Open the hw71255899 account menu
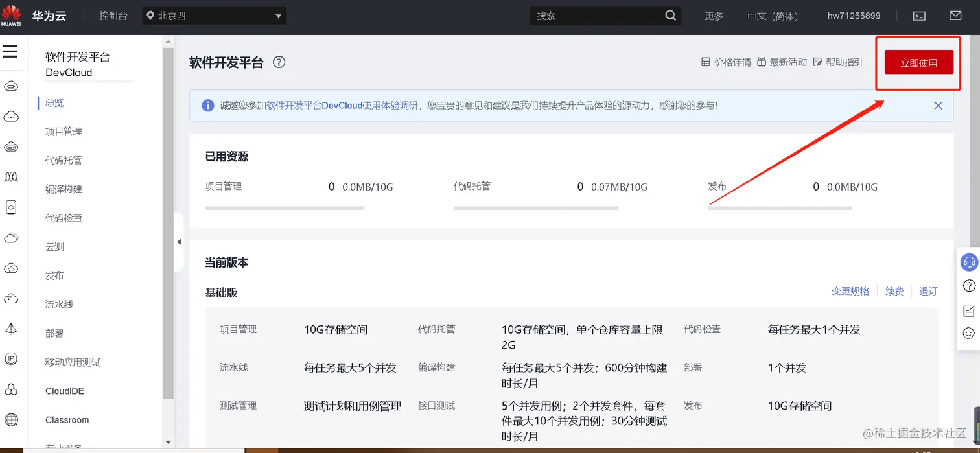The height and width of the screenshot is (453, 980). point(854,16)
